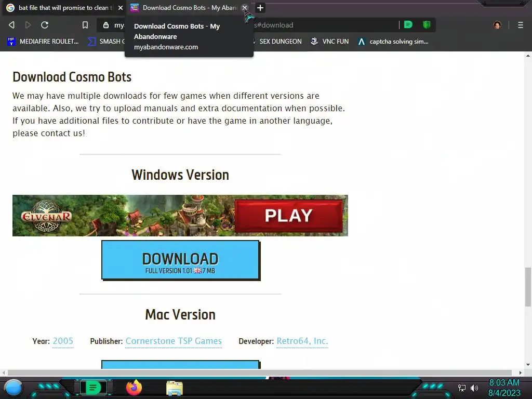Click the volume speaker icon in tray
The width and height of the screenshot is (532, 399).
pyautogui.click(x=474, y=388)
